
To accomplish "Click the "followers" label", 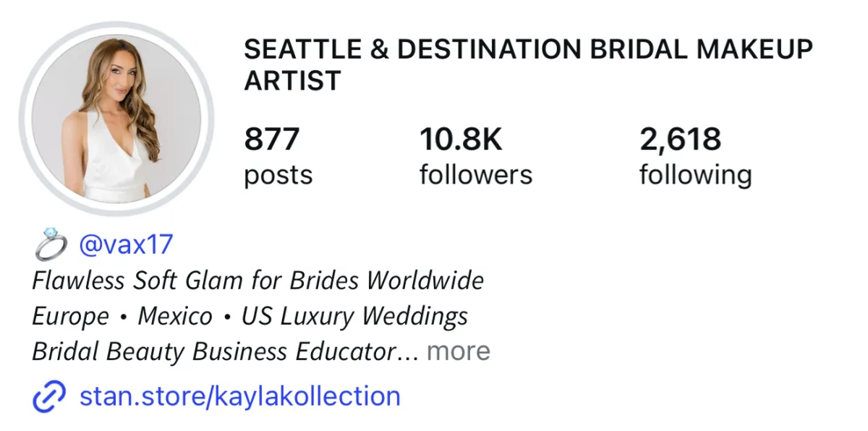I will 475,175.
